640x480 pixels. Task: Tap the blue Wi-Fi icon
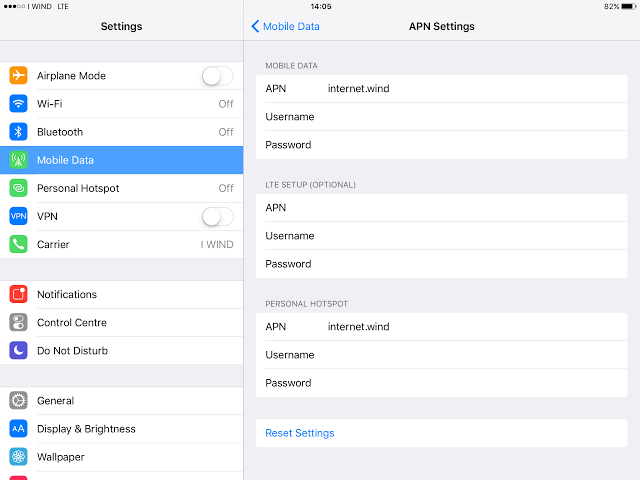click(18, 104)
